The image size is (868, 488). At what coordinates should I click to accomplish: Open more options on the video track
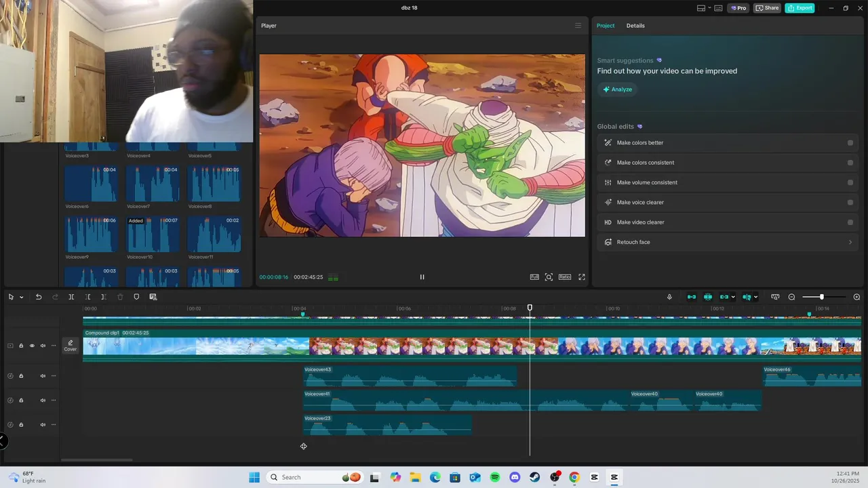point(54,346)
